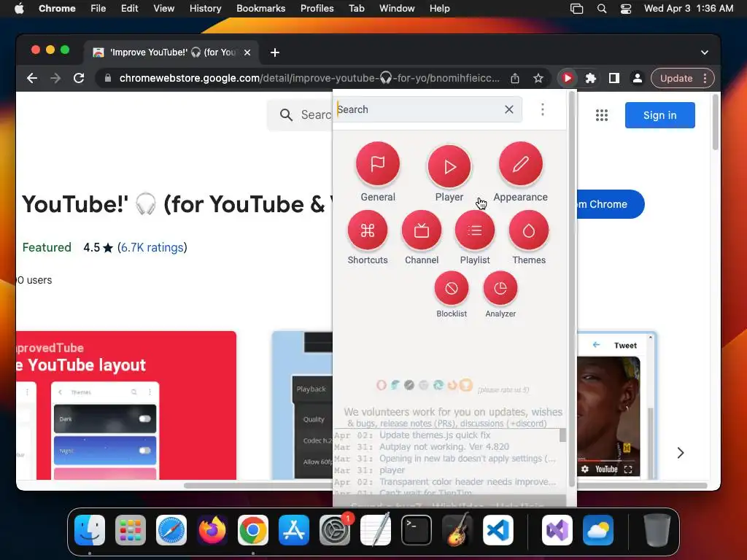Image resolution: width=747 pixels, height=560 pixels.
Task: Launch Finder from the Dock
Action: pos(90,530)
